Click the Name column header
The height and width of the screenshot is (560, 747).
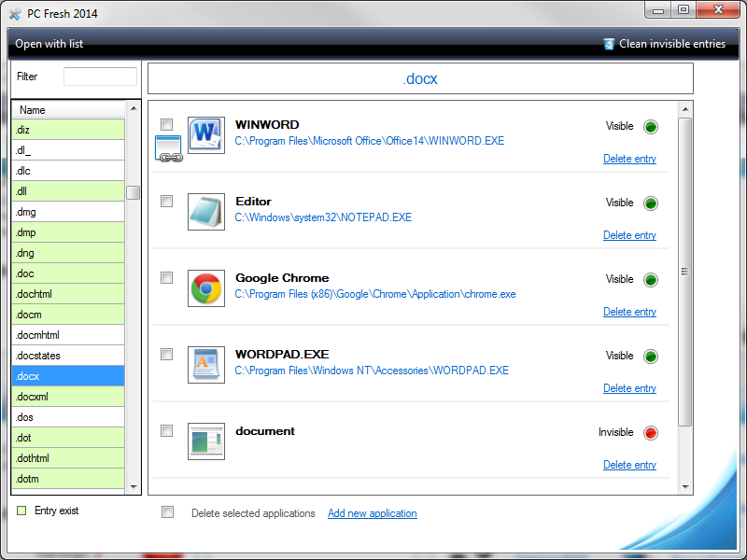click(x=68, y=110)
